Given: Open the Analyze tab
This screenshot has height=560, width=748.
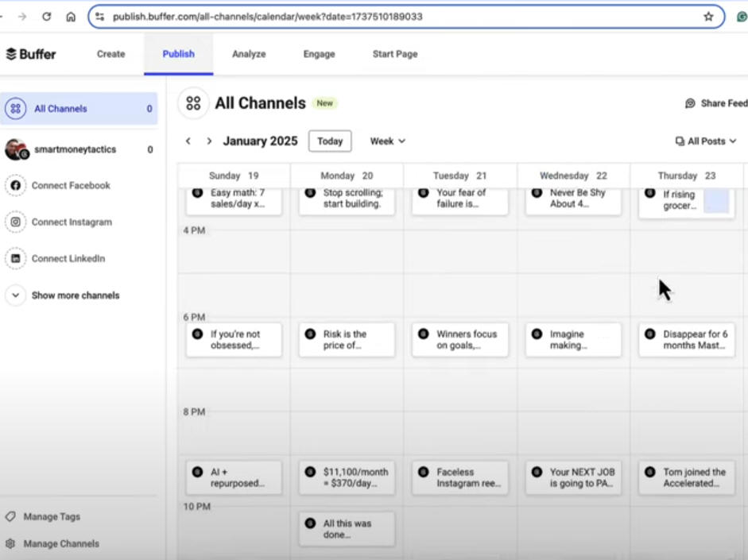Looking at the screenshot, I should click(x=249, y=54).
